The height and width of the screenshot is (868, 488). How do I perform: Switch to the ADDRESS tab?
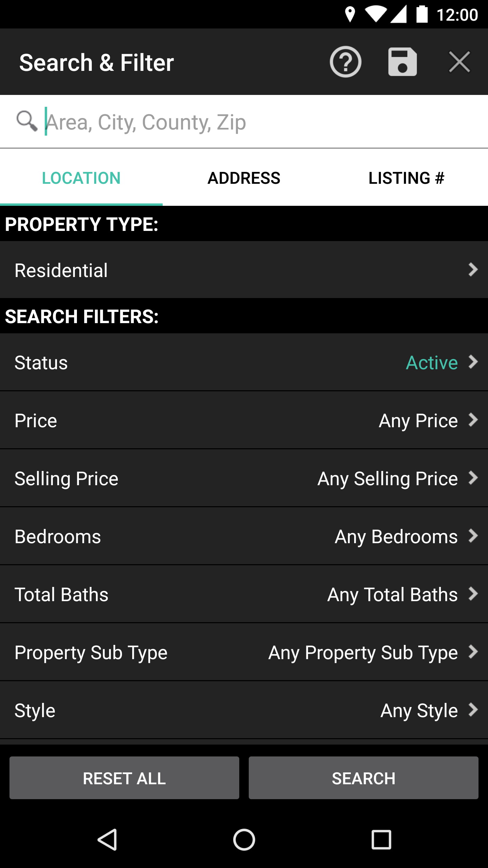pos(244,178)
